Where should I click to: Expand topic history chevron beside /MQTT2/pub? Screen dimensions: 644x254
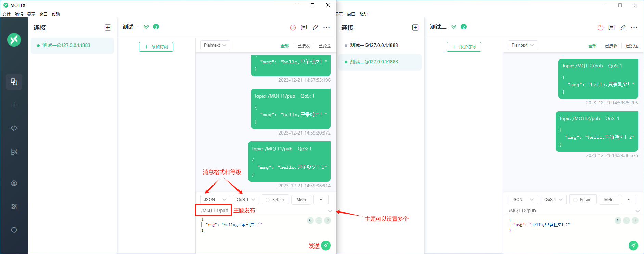point(637,211)
